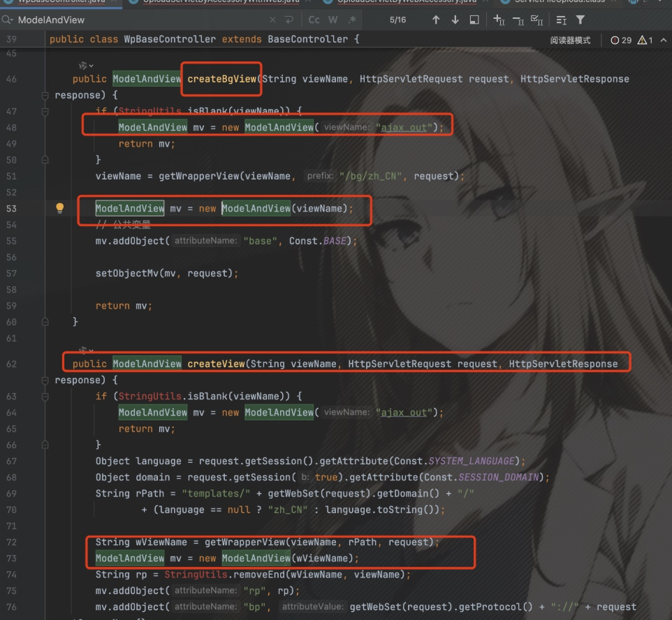
Task: Collapse the if block fold on line 63
Action: click(x=45, y=397)
